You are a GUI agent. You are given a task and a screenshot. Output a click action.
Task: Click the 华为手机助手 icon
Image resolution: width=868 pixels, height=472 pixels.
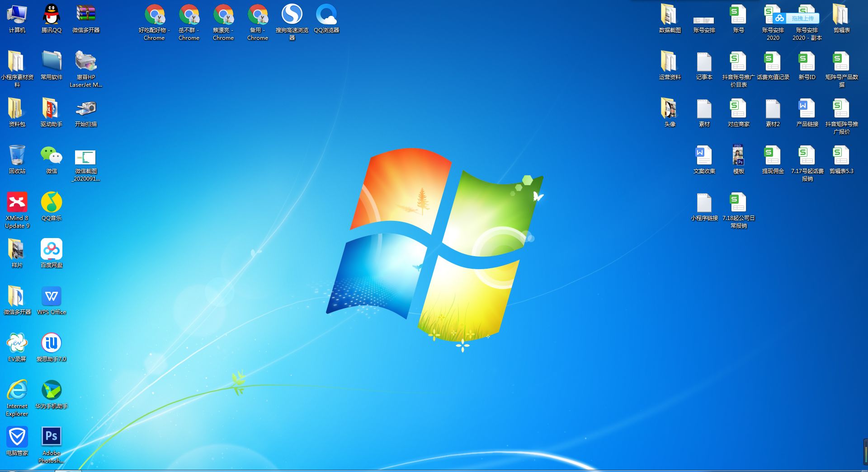tap(52, 391)
